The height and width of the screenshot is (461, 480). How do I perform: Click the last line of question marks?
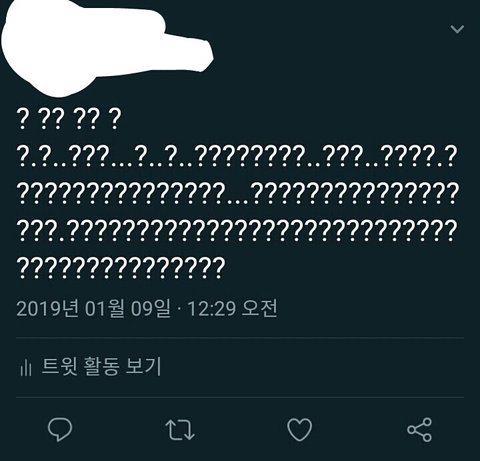[121, 268]
